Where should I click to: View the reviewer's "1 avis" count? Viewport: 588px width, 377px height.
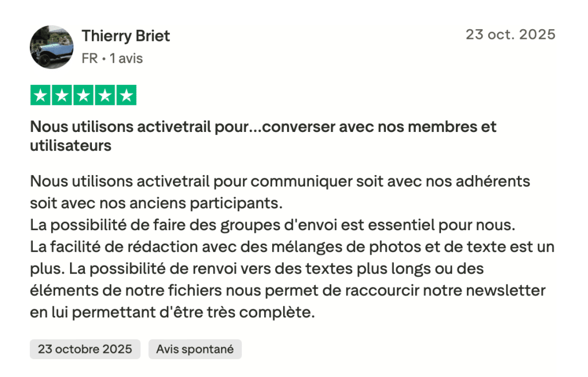pos(126,59)
